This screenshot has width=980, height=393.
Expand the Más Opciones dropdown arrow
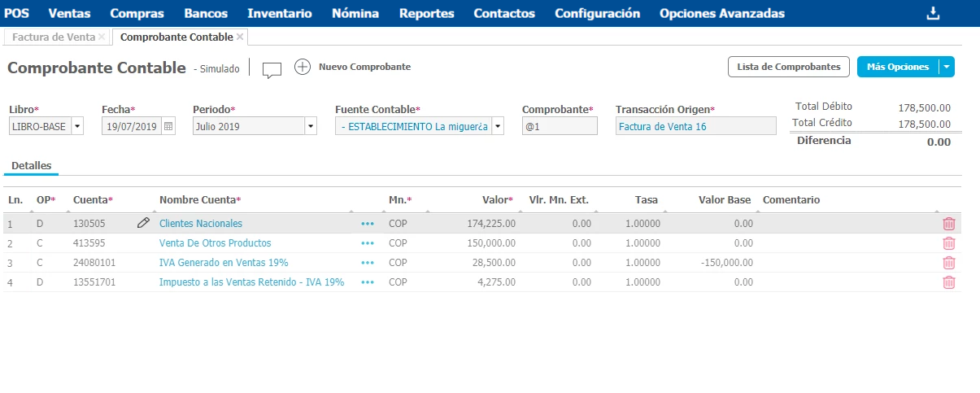point(946,67)
